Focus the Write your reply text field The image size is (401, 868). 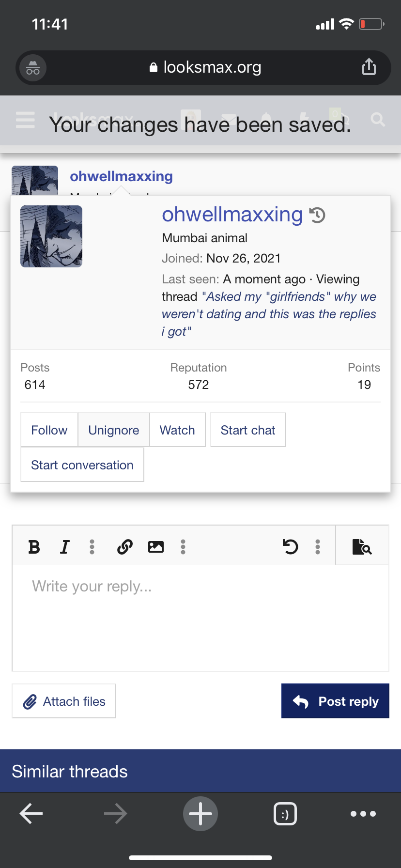200,618
